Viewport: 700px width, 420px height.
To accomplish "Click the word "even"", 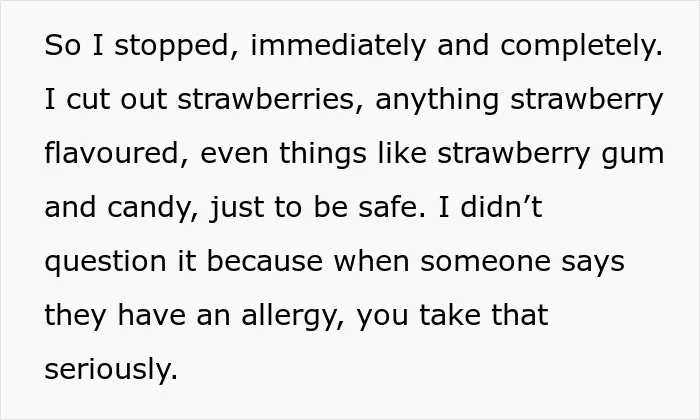I will pyautogui.click(x=234, y=154).
